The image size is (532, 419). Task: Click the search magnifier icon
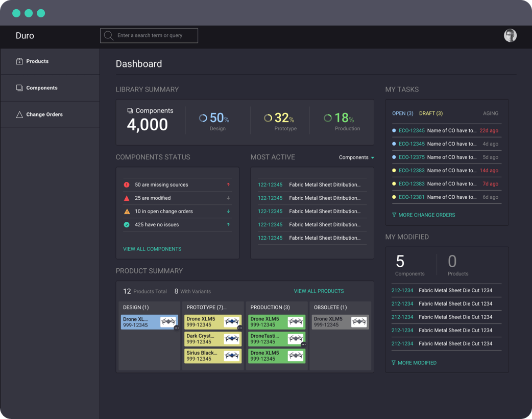point(108,36)
